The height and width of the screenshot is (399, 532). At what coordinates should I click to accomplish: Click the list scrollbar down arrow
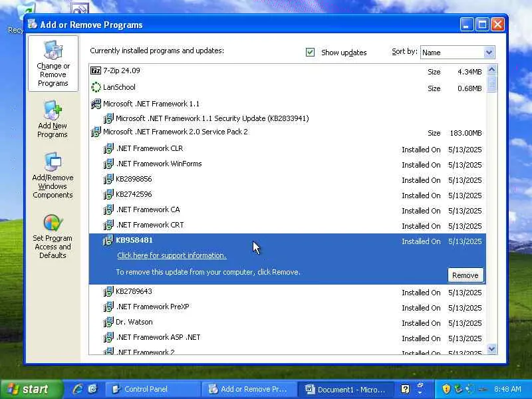(491, 348)
